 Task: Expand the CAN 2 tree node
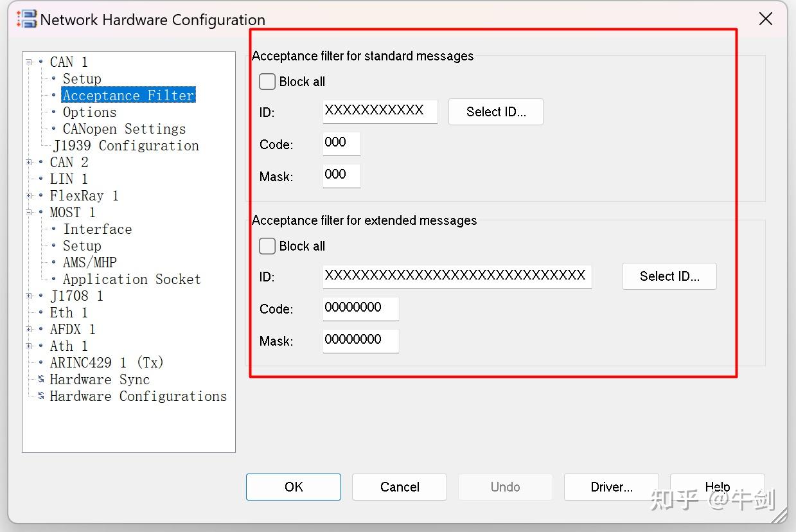[x=30, y=162]
